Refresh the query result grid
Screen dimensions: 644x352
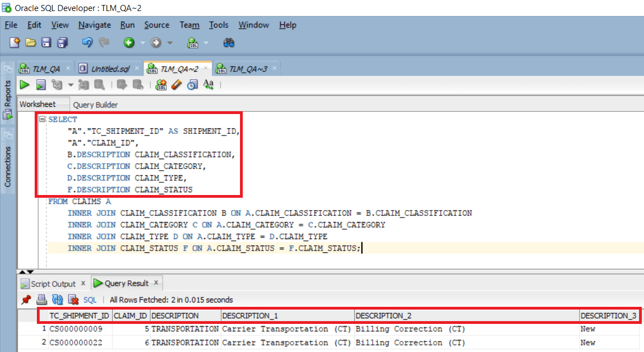[57, 300]
